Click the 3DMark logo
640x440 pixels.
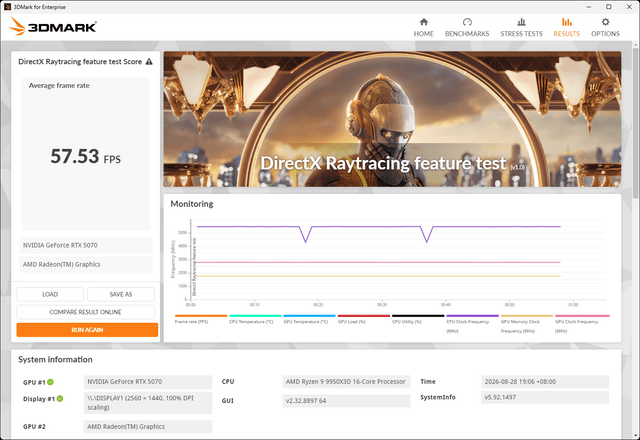53,27
